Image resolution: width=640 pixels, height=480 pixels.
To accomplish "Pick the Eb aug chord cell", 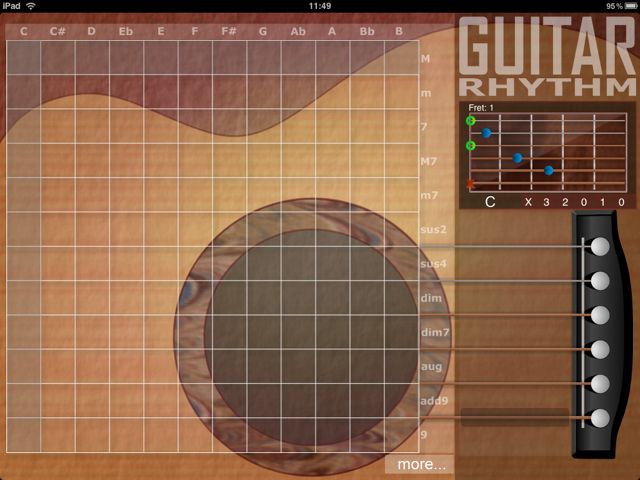I will [x=127, y=366].
